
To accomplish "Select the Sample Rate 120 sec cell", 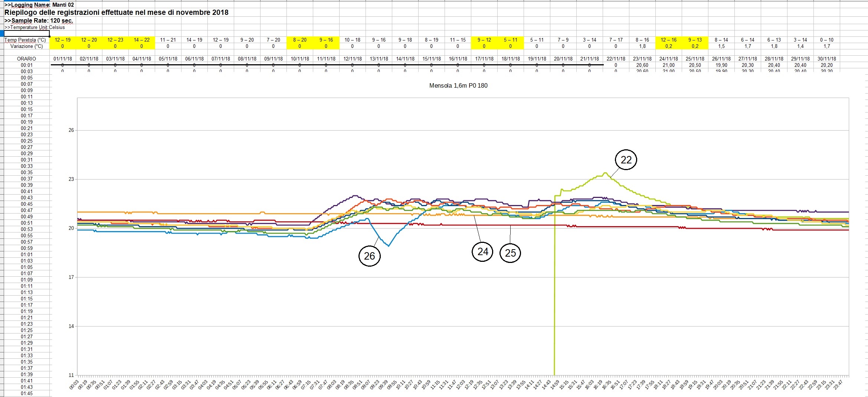I will tap(38, 20).
